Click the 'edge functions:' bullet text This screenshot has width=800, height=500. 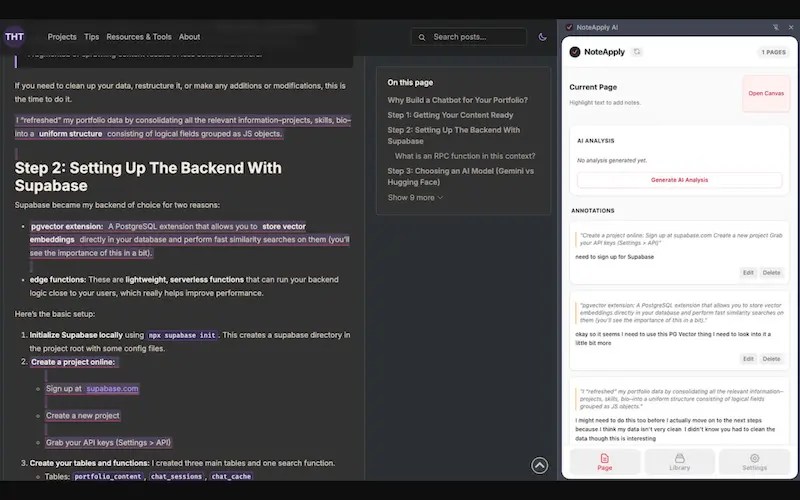pos(58,280)
